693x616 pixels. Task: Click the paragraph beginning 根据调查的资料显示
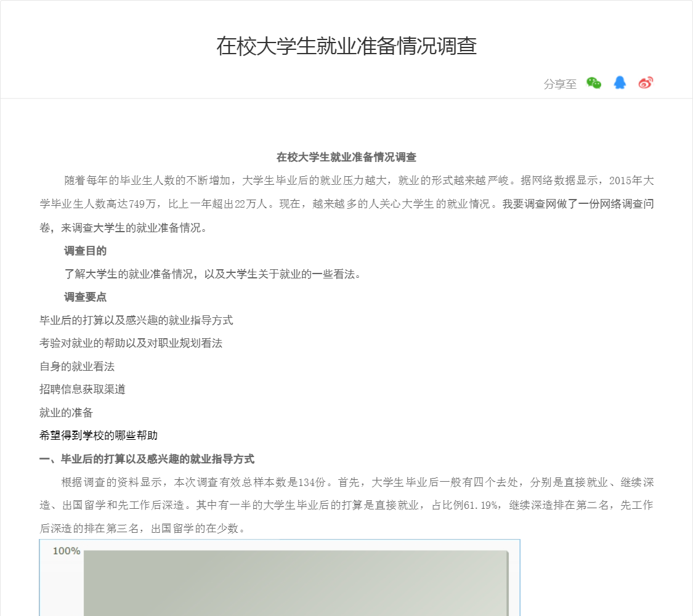point(346,505)
